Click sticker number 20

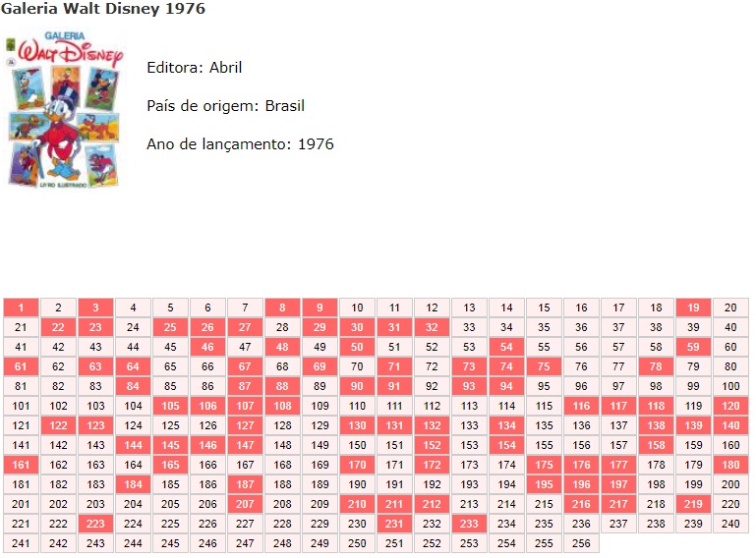point(730,307)
